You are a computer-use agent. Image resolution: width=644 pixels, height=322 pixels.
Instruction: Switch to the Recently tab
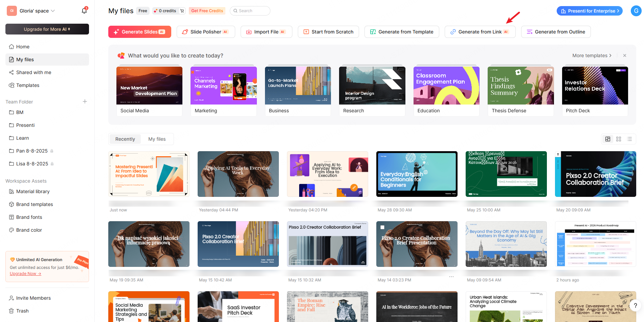tap(125, 139)
